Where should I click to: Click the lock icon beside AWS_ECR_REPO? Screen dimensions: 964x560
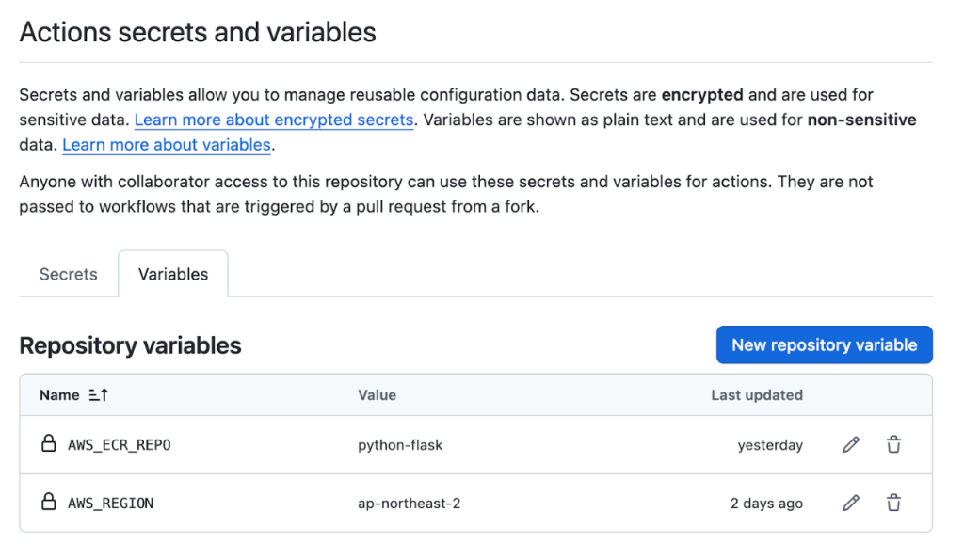(x=49, y=444)
